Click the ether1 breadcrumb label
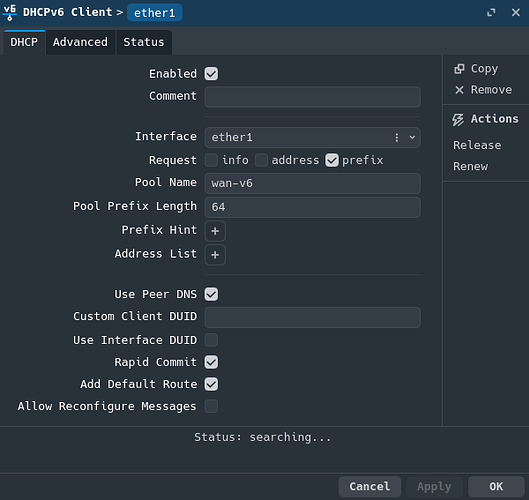529x500 pixels. (155, 13)
